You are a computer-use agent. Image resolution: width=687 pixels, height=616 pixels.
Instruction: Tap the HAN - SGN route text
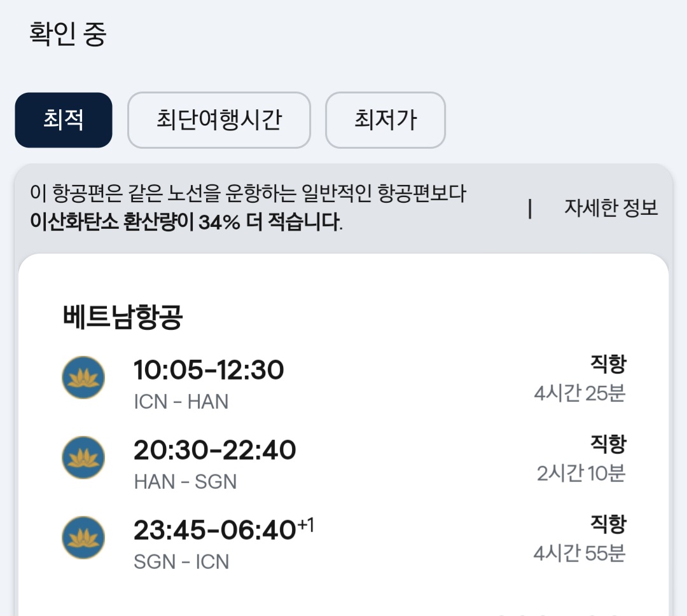click(x=185, y=482)
